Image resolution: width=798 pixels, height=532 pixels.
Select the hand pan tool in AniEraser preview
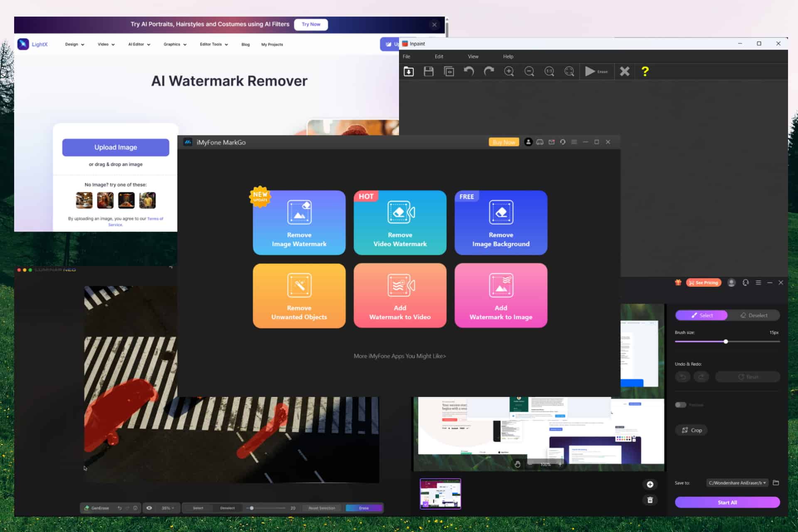click(517, 464)
